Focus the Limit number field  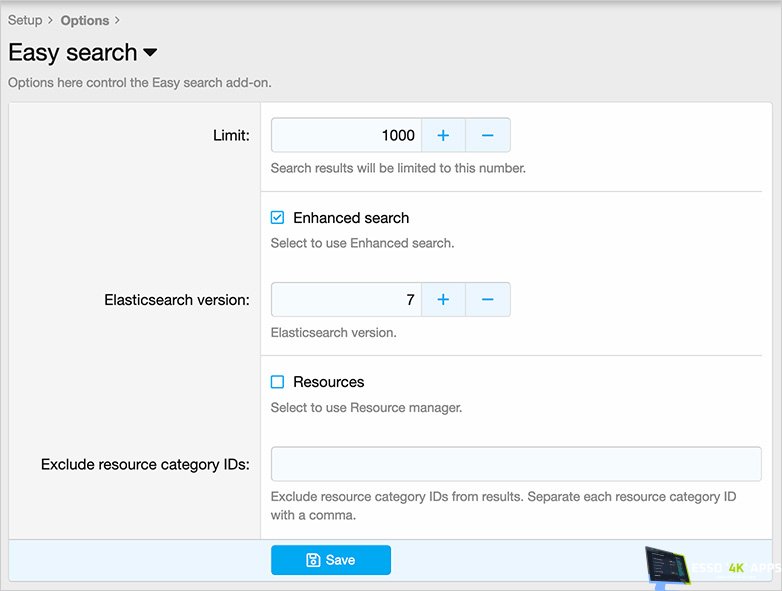coord(347,135)
